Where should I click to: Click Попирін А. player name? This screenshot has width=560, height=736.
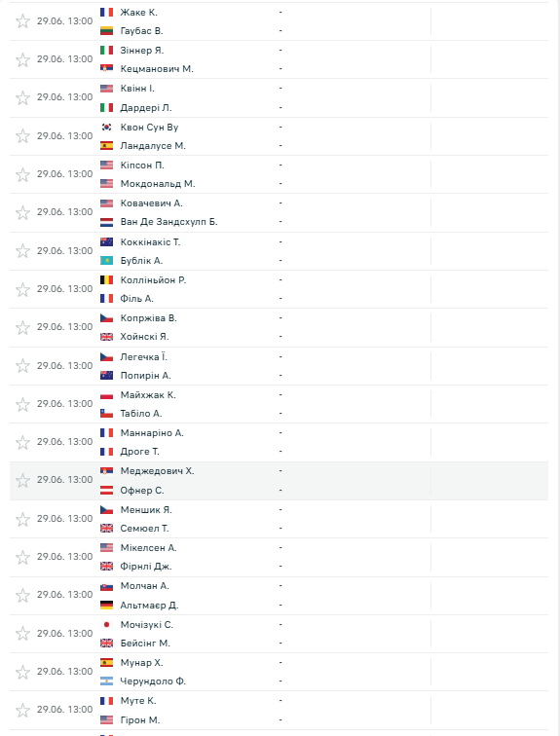click(145, 376)
